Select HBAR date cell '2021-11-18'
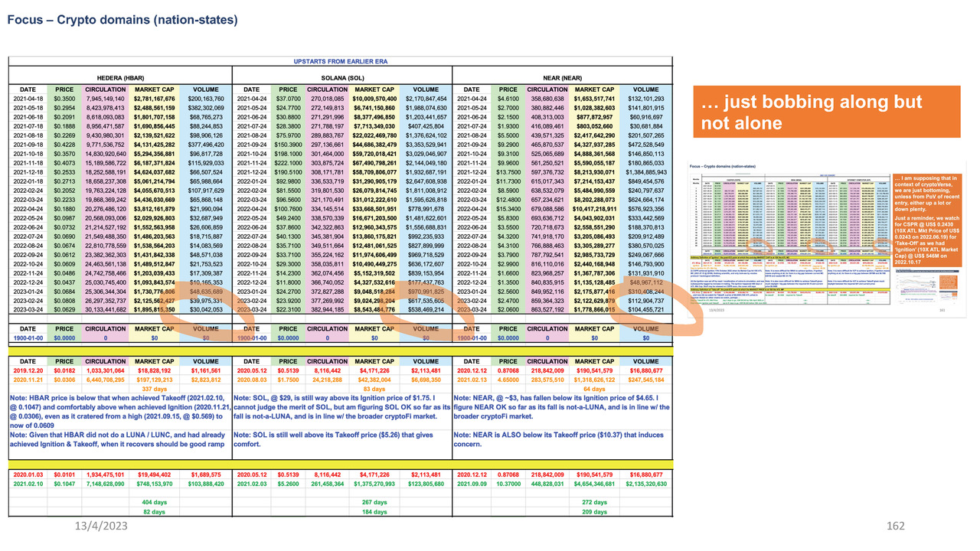 (x=28, y=163)
